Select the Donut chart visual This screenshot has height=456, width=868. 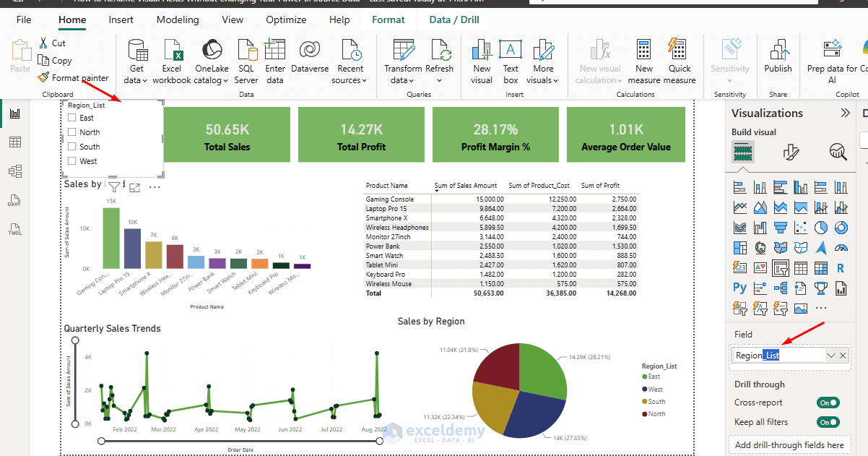[841, 228]
